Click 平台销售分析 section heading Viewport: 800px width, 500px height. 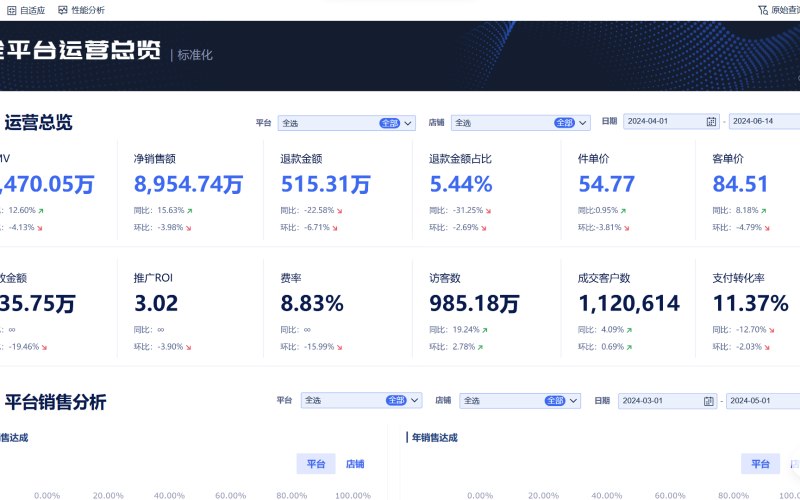[x=56, y=402]
